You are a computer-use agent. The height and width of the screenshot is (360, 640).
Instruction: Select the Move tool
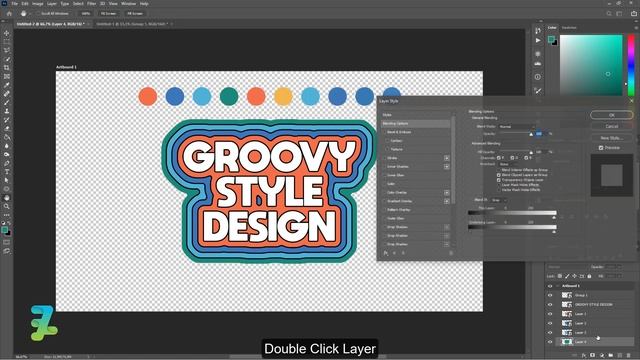7,33
